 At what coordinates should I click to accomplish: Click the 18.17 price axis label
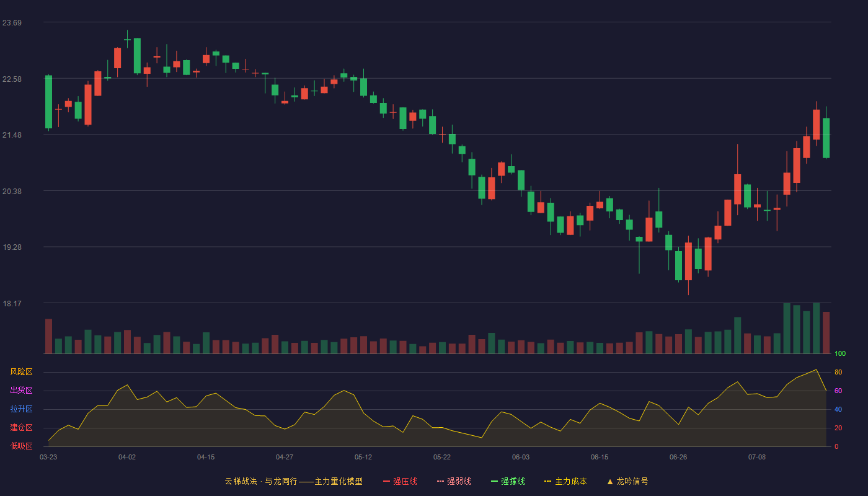(x=12, y=304)
